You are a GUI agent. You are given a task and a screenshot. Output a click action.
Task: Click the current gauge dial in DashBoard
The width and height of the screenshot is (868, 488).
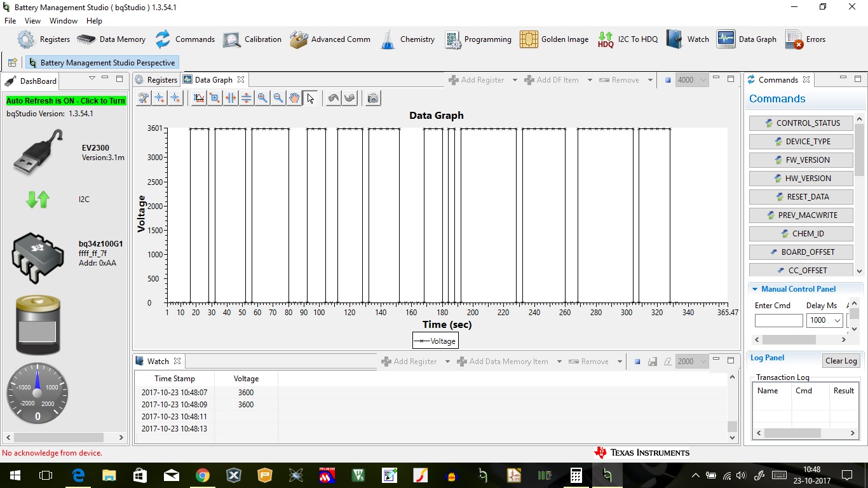click(x=37, y=393)
